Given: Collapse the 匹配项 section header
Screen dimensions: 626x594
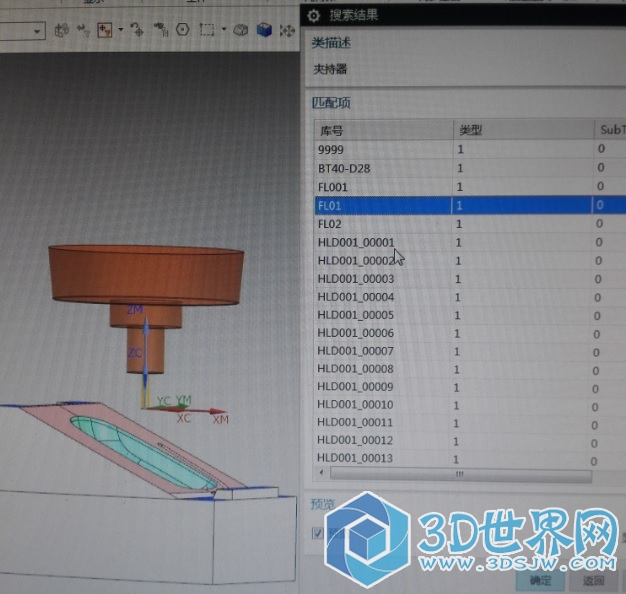Looking at the screenshot, I should pos(331,103).
